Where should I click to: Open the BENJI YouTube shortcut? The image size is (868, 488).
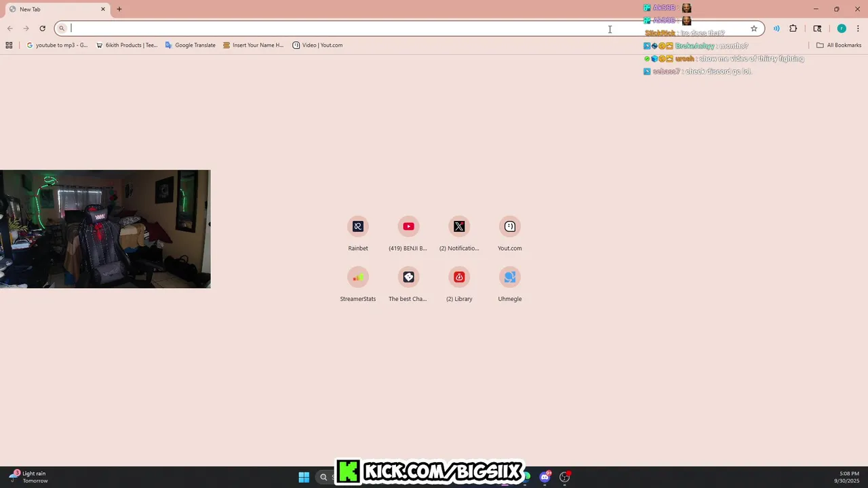[x=408, y=234]
